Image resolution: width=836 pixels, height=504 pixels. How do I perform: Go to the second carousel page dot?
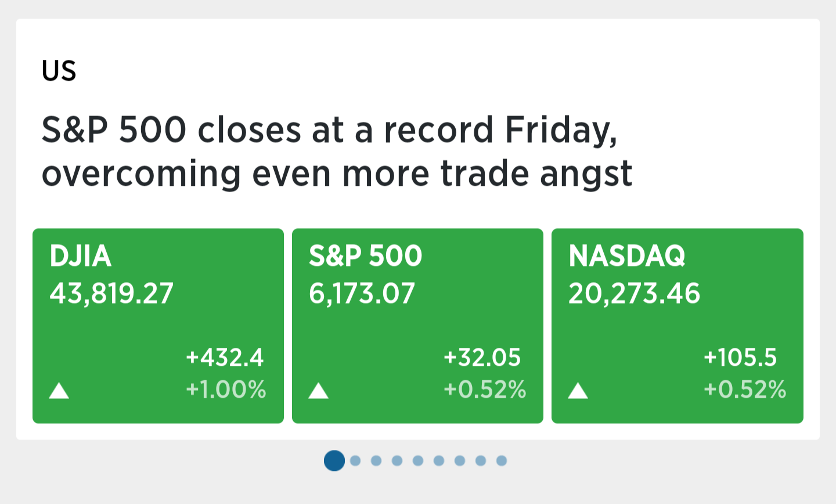[355, 460]
